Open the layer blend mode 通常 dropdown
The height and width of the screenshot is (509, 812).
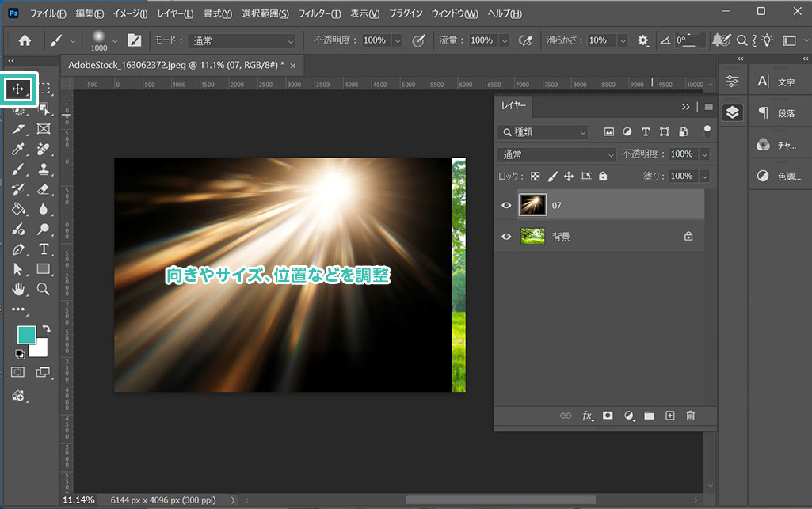[556, 154]
